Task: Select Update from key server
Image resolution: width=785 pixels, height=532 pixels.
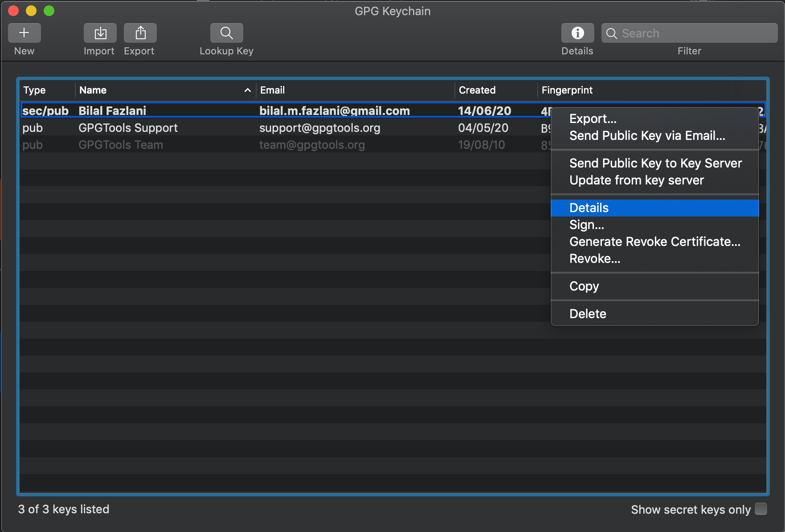Action: pos(655,180)
